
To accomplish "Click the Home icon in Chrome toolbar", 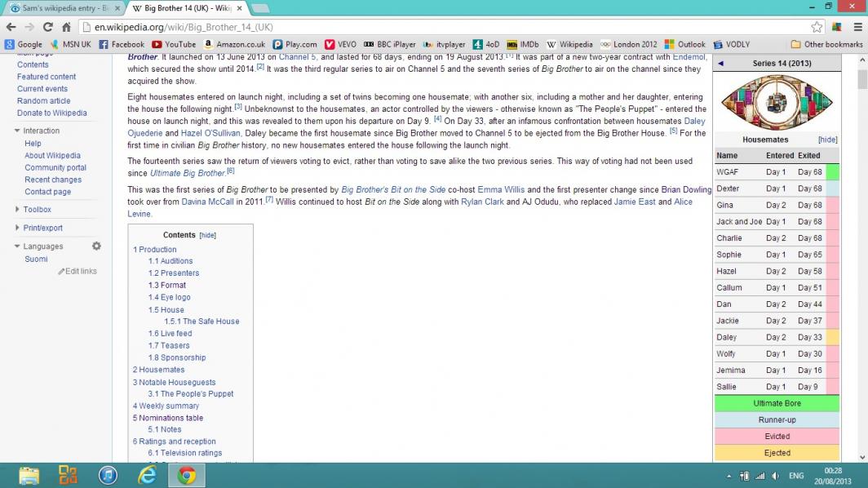I will (67, 27).
